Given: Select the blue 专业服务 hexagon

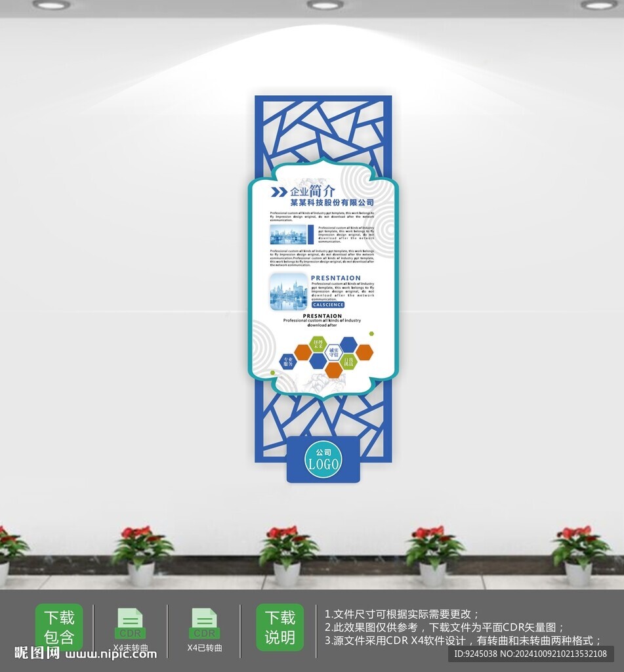Looking at the screenshot, I should [x=288, y=362].
